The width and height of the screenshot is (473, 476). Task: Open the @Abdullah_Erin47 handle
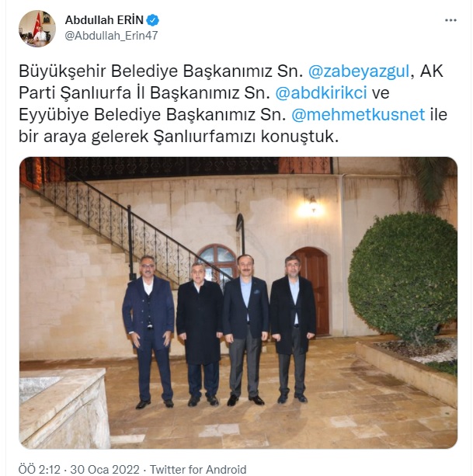click(x=111, y=36)
